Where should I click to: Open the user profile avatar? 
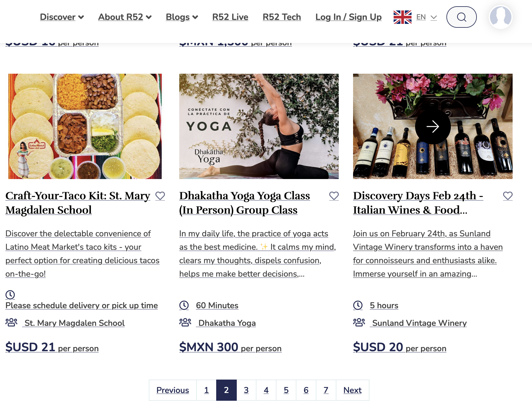(500, 17)
